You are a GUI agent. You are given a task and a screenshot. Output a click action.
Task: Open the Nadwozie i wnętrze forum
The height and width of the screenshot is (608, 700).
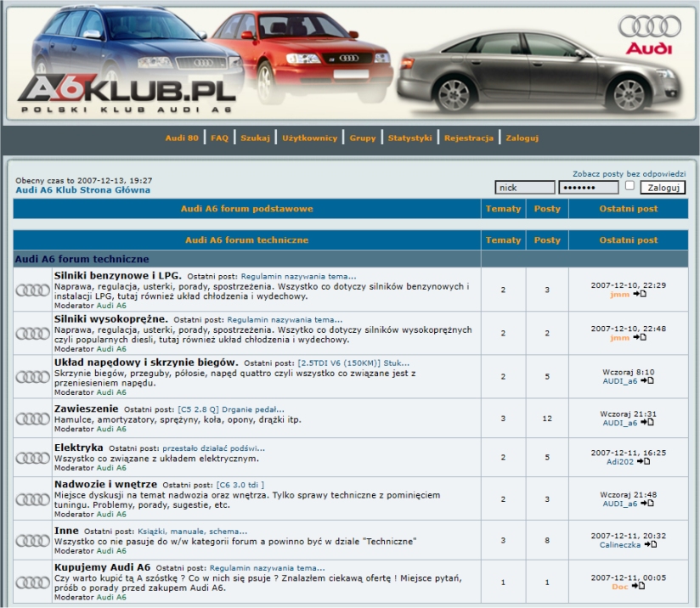[x=106, y=484]
